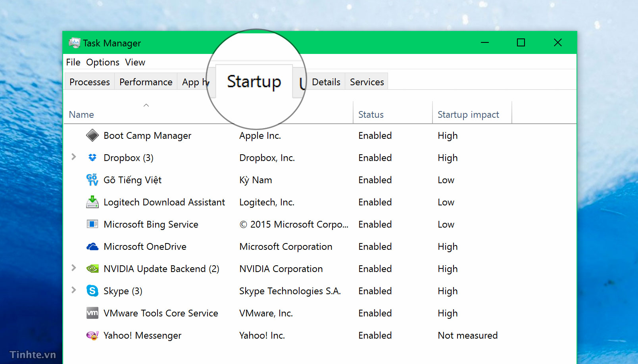Select the Microsoft Bing Service entry name
This screenshot has width=638, height=364.
[151, 224]
